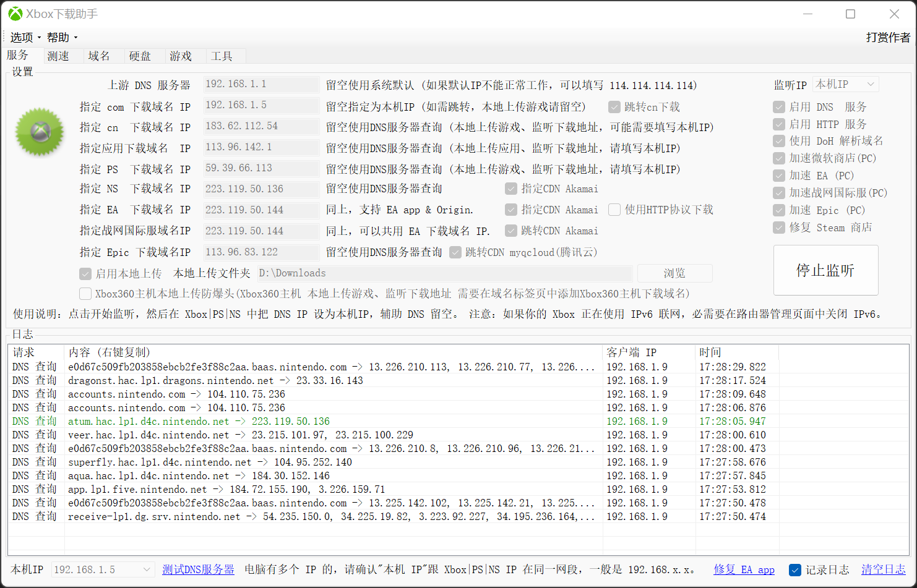
Task: Click the 停止监听 button
Action: click(825, 270)
